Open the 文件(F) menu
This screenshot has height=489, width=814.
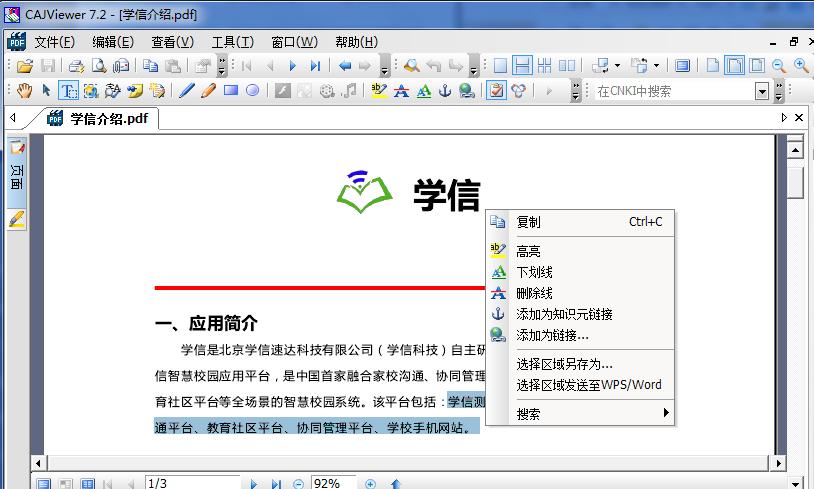[x=55, y=42]
